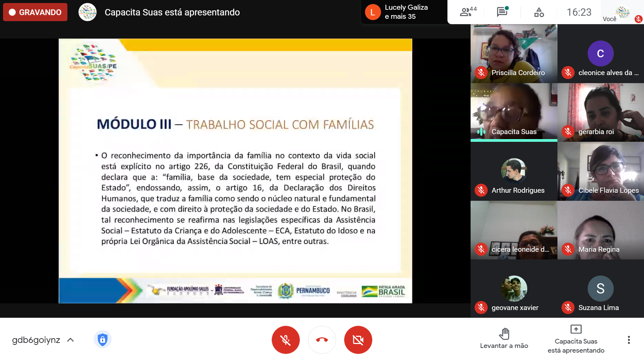
Task: Expand meeting details next to gdb6goiynz
Action: [x=70, y=340]
